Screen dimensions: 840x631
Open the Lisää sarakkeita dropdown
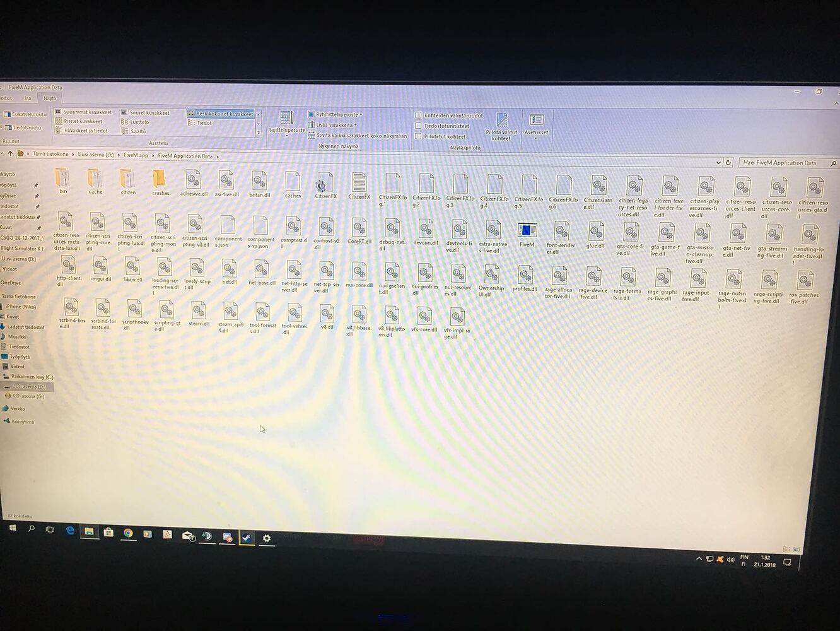tap(332, 125)
